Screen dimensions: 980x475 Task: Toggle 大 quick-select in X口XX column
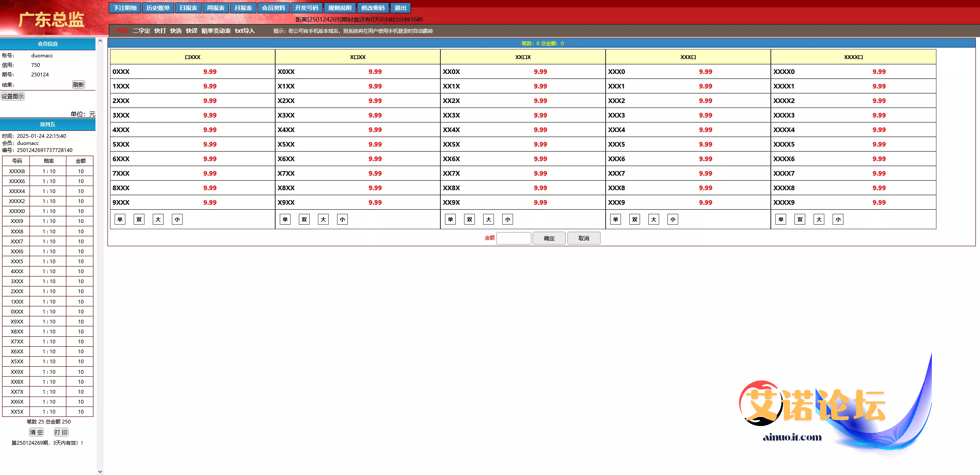click(x=323, y=219)
